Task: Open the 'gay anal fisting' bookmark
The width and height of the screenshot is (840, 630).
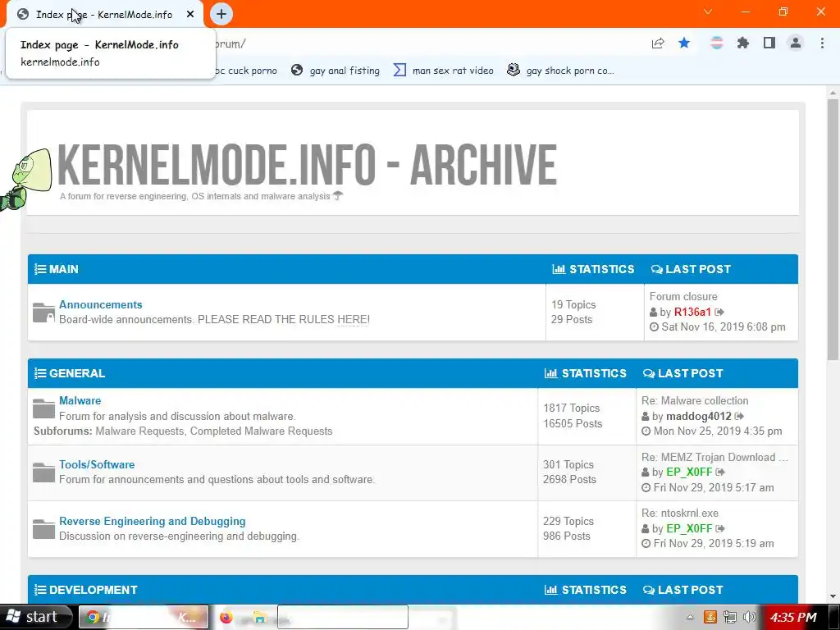Action: point(336,71)
